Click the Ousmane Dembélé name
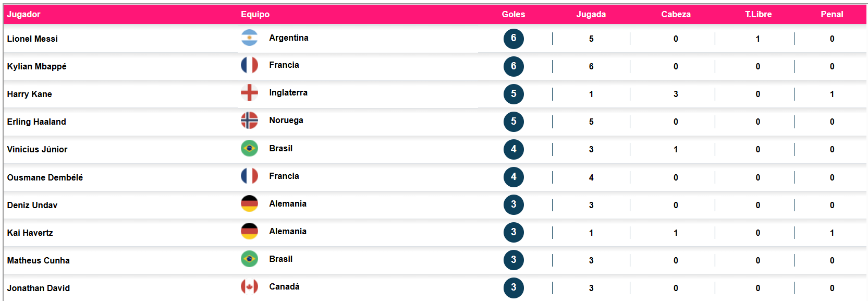Screen dimensions: 868x301 45,177
